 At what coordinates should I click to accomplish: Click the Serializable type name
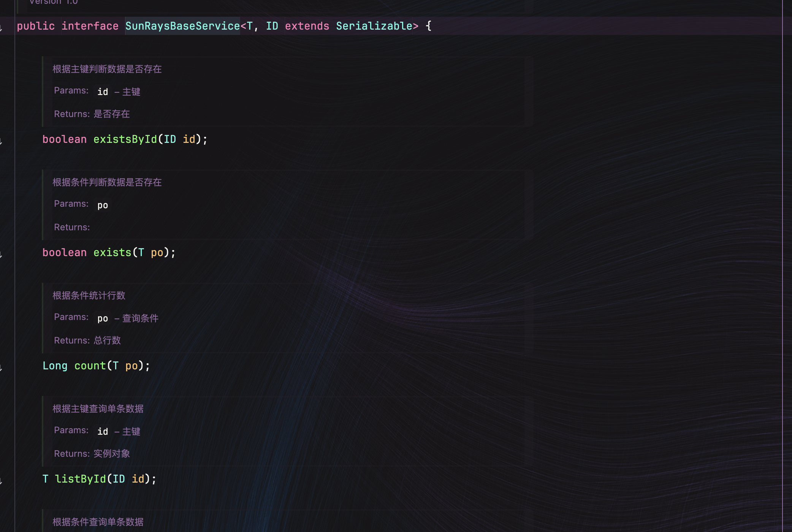click(374, 26)
